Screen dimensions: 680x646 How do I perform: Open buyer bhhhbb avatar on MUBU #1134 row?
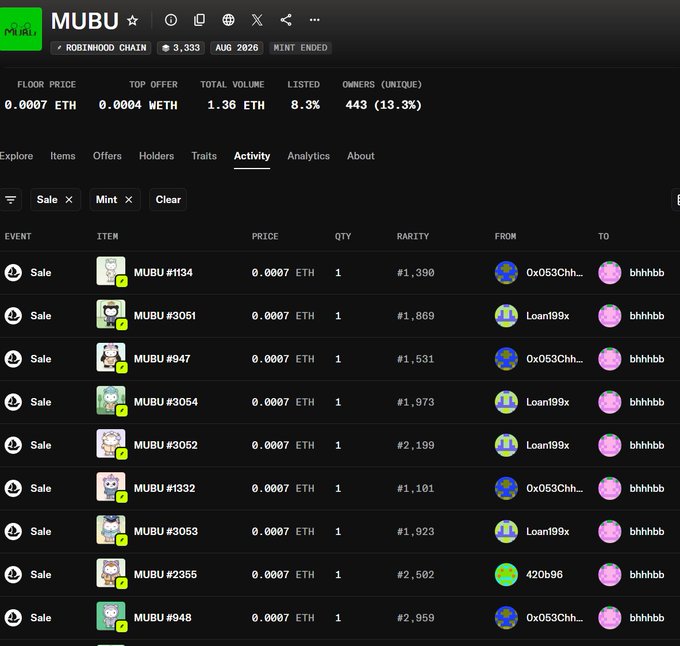610,273
